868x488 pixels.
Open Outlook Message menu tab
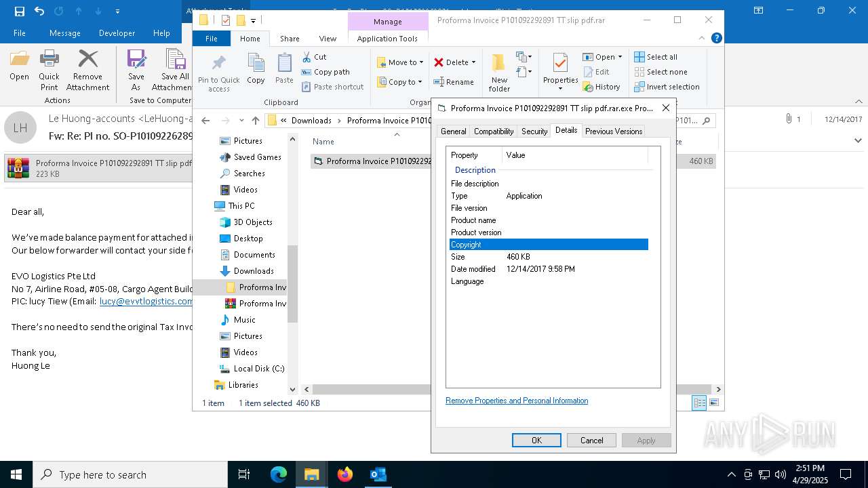point(65,33)
